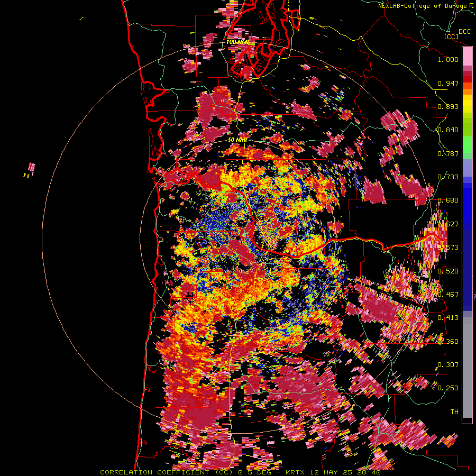Select the 0.840 scale value

click(x=448, y=130)
